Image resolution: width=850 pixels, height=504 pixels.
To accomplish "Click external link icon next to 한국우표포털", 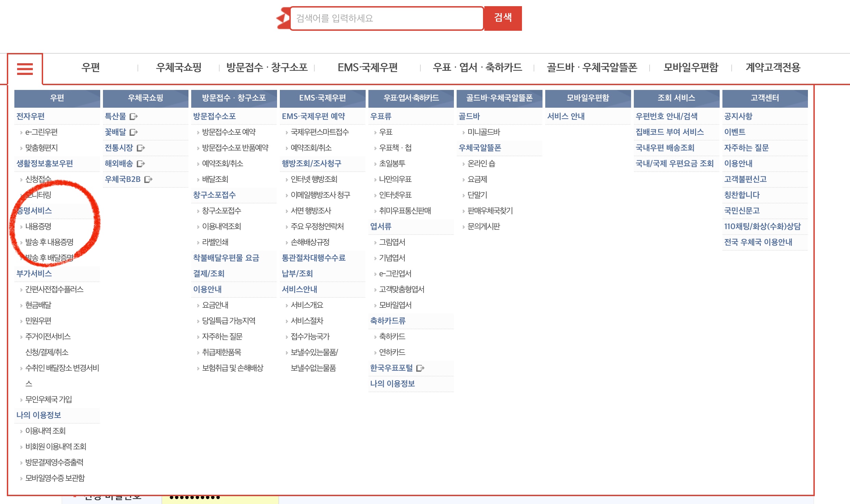I will (420, 368).
